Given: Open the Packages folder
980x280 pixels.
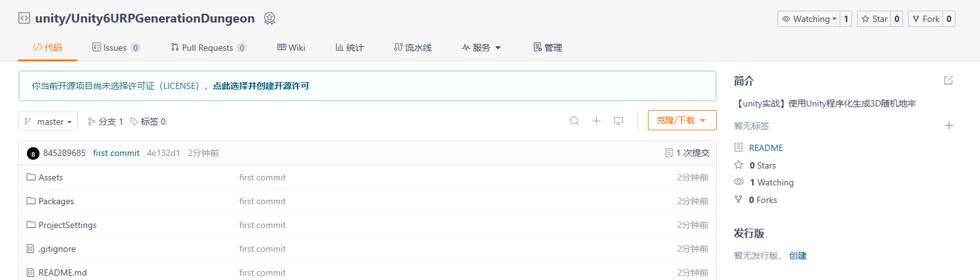Looking at the screenshot, I should click(56, 201).
